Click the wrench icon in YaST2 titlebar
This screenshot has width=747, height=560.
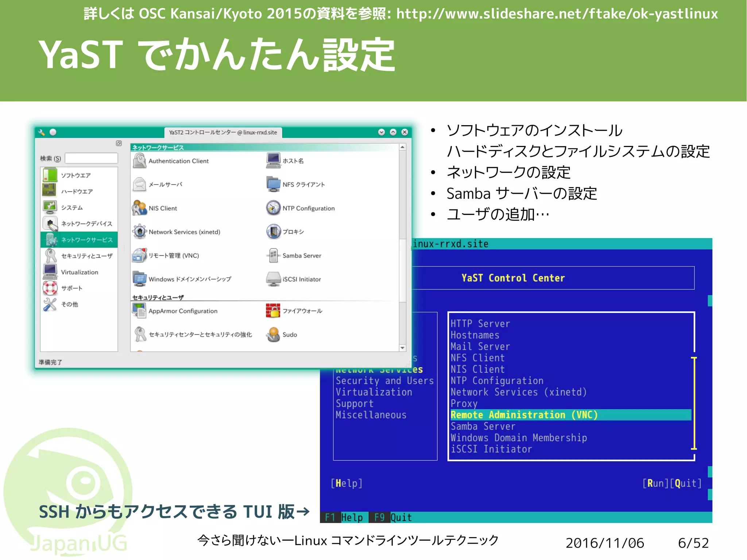[42, 132]
